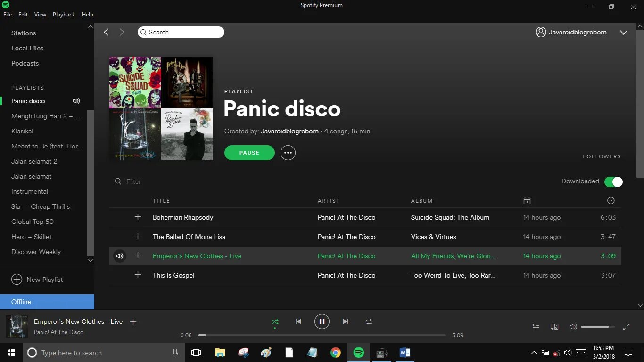Click the Offline status bar
The width and height of the screenshot is (644, 362).
tap(47, 302)
